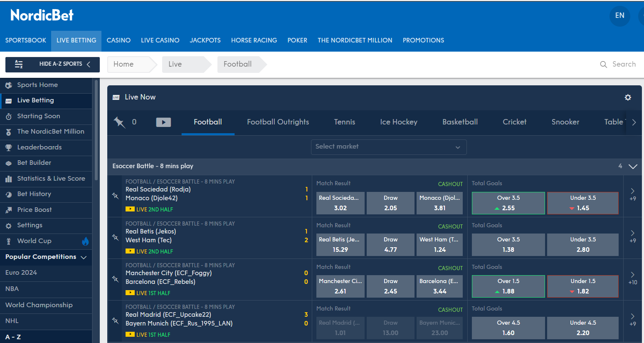644x343 pixels.
Task: Switch to the Tennis tab
Action: pos(345,122)
